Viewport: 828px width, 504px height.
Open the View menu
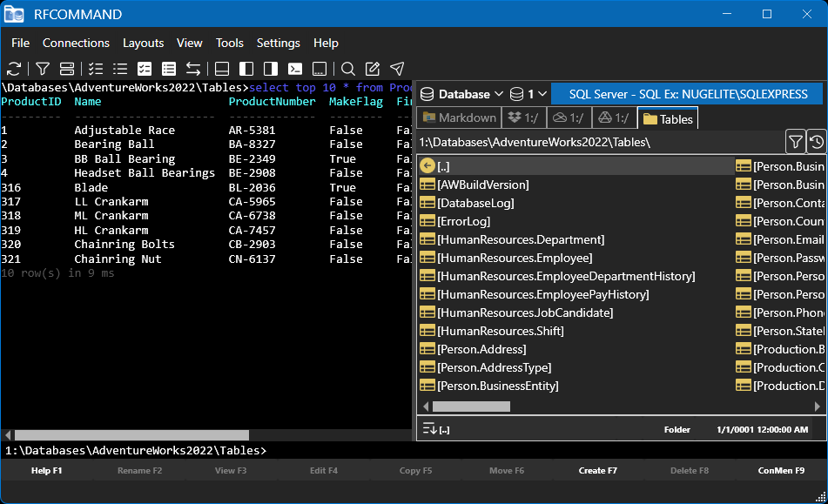pos(190,43)
